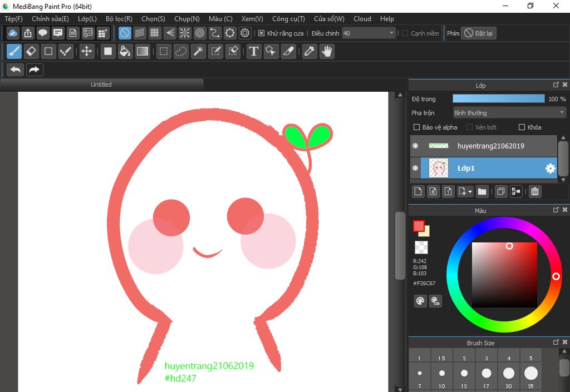The width and height of the screenshot is (570, 392).
Task: Open the add layer dropdown arrow
Action: tap(470, 192)
